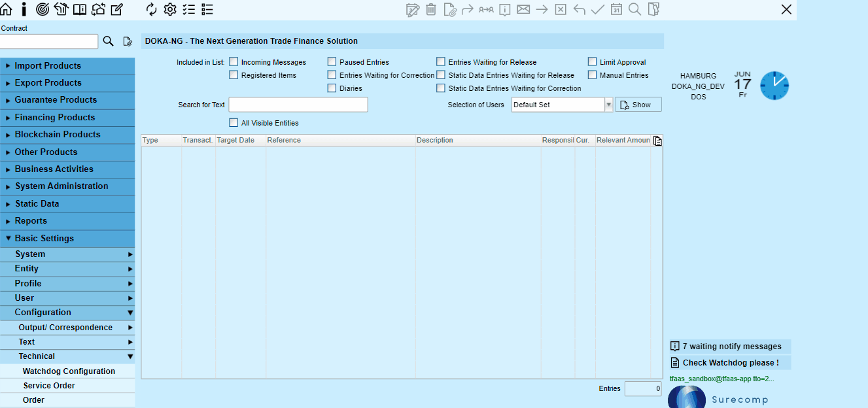Viewport: 868px width, 408px height.
Task: Expand Blockchain Products menu
Action: [x=67, y=135]
